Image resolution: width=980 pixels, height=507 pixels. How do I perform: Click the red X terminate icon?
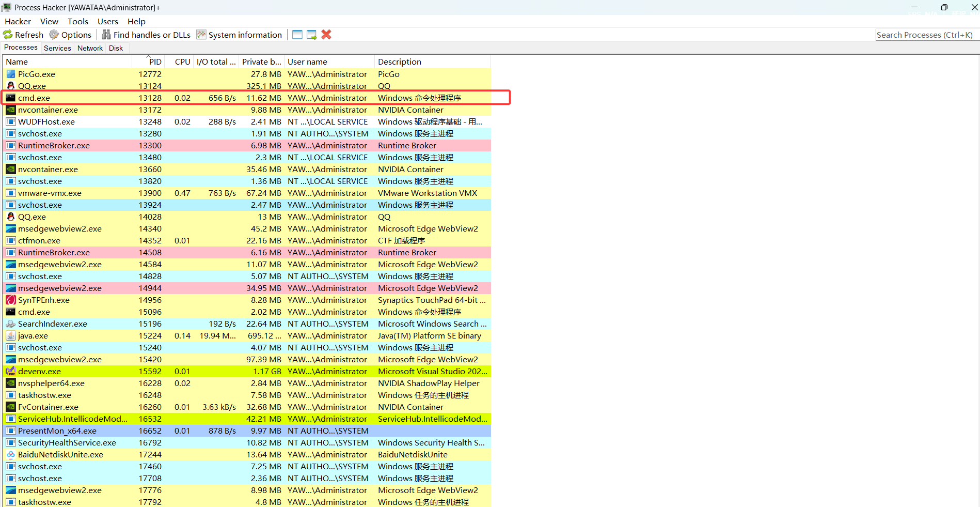(326, 35)
